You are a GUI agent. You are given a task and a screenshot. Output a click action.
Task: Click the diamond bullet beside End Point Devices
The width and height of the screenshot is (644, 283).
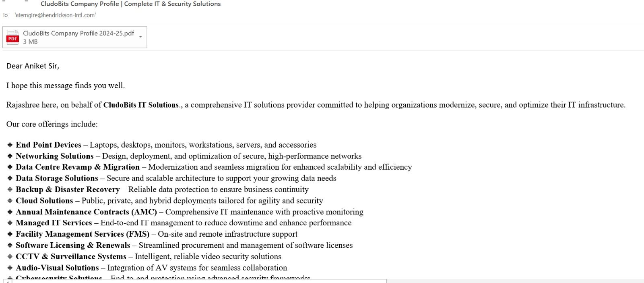pyautogui.click(x=10, y=145)
